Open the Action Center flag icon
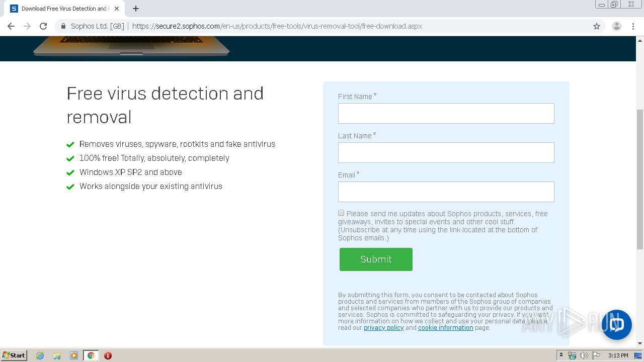The height and width of the screenshot is (362, 644). [596, 355]
